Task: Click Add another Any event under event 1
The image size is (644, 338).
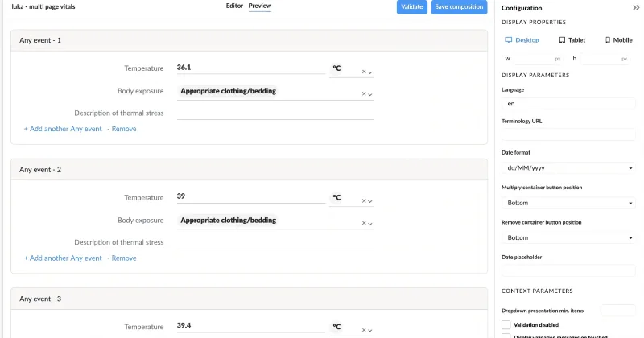Action: click(x=63, y=129)
